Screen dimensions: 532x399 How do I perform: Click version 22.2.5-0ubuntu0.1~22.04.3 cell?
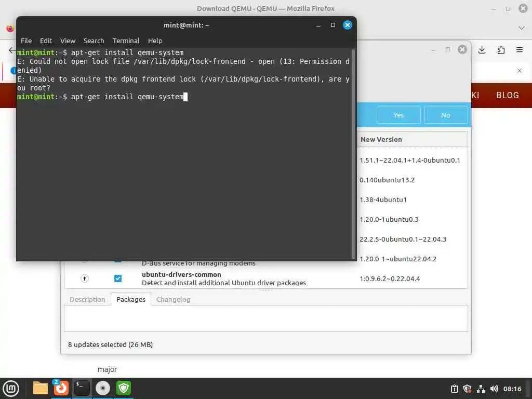[x=403, y=239]
